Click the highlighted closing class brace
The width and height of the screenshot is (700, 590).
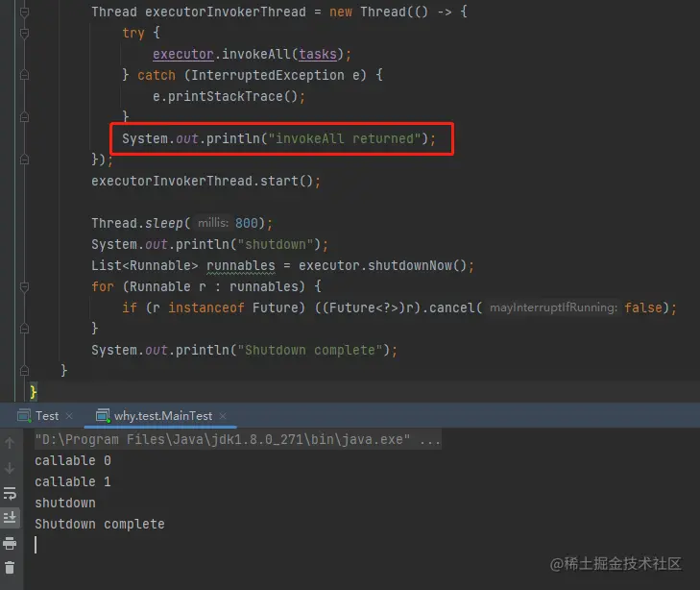click(x=34, y=392)
